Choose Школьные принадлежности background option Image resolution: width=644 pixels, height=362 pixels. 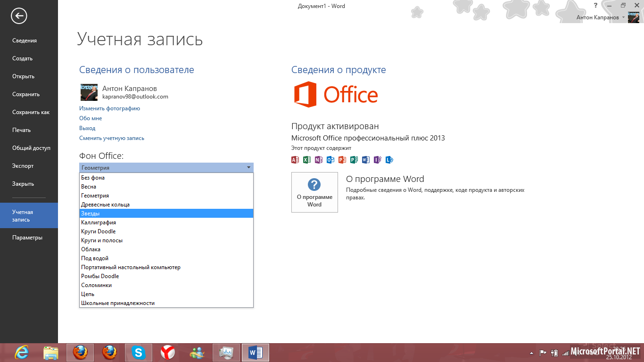point(166,303)
